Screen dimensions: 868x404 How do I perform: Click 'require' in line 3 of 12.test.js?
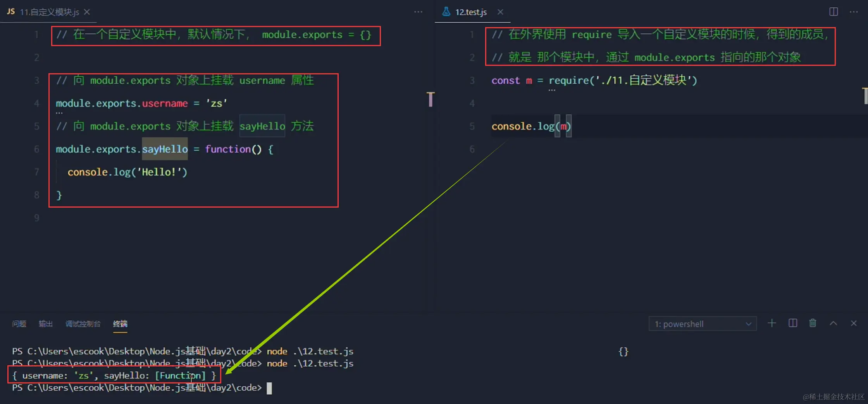[569, 81]
